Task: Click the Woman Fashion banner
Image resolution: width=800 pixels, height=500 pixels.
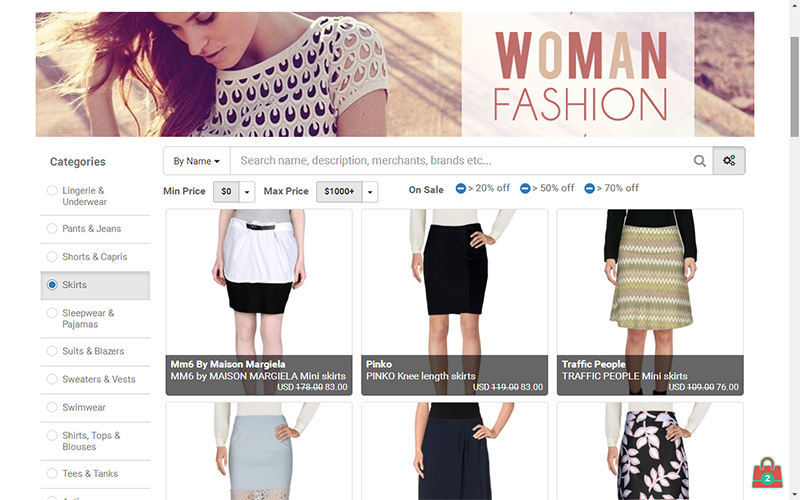Action: pos(395,74)
